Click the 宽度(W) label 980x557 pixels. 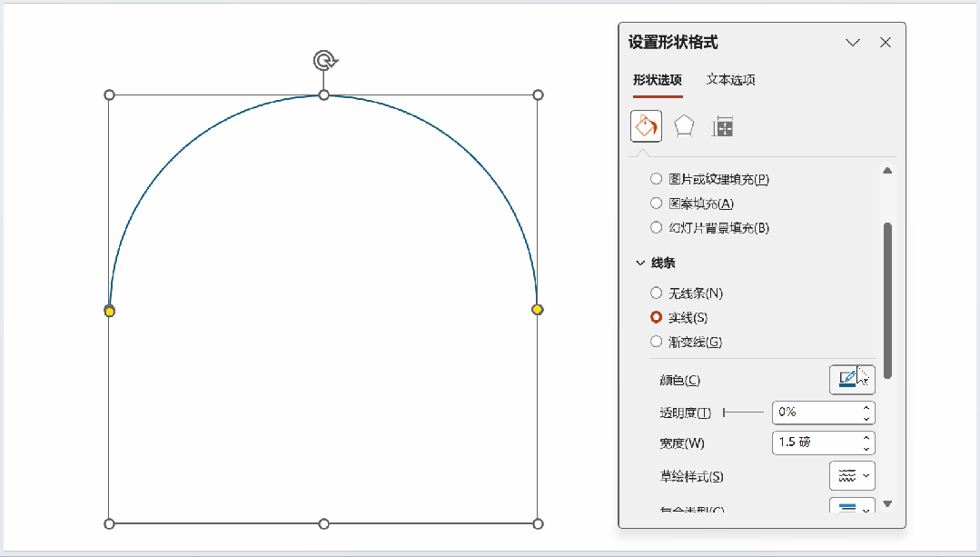click(682, 443)
